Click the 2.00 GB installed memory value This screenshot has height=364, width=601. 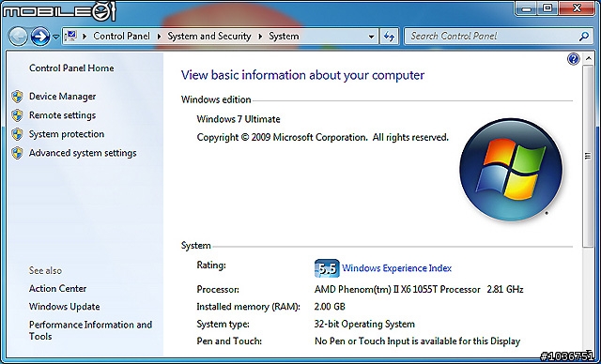click(330, 307)
